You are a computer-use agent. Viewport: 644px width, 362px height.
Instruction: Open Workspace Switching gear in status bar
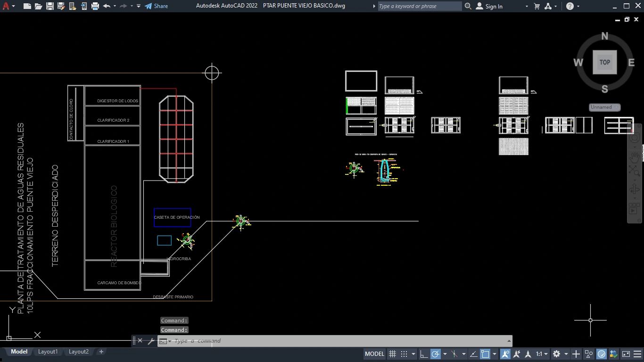[556, 354]
